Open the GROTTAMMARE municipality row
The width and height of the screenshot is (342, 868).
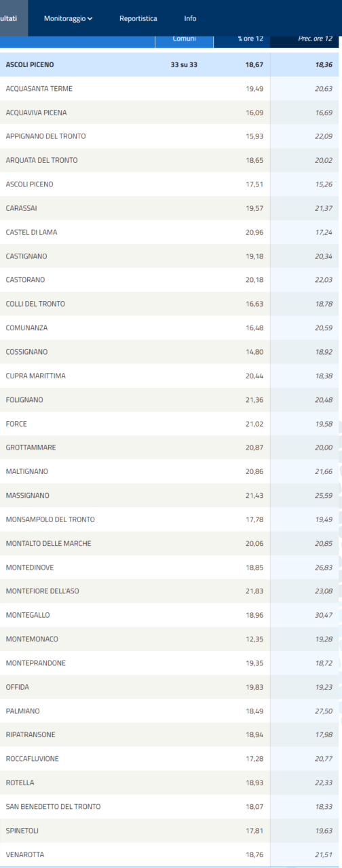171,448
